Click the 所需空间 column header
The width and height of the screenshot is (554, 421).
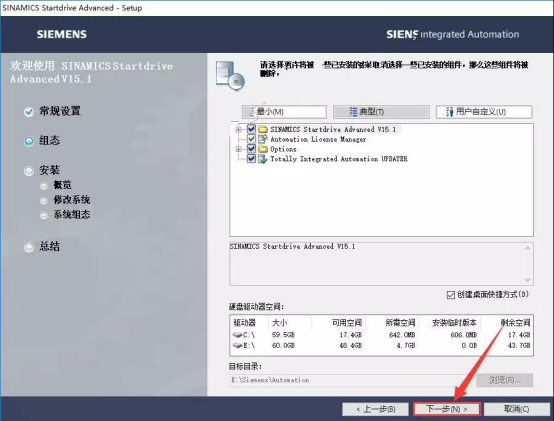[x=400, y=322]
